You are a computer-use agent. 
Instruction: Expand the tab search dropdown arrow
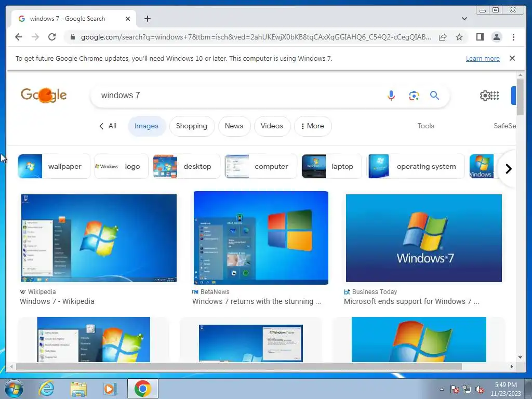(x=464, y=19)
